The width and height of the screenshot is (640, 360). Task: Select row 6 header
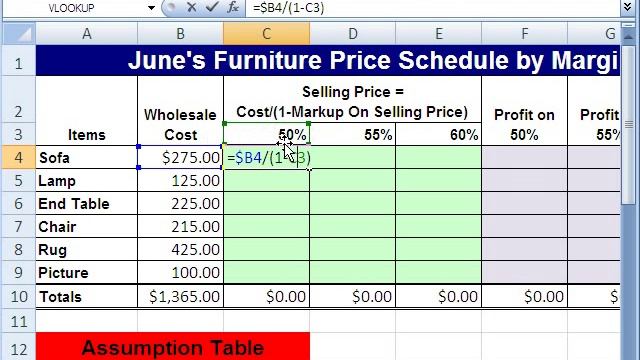coord(19,203)
